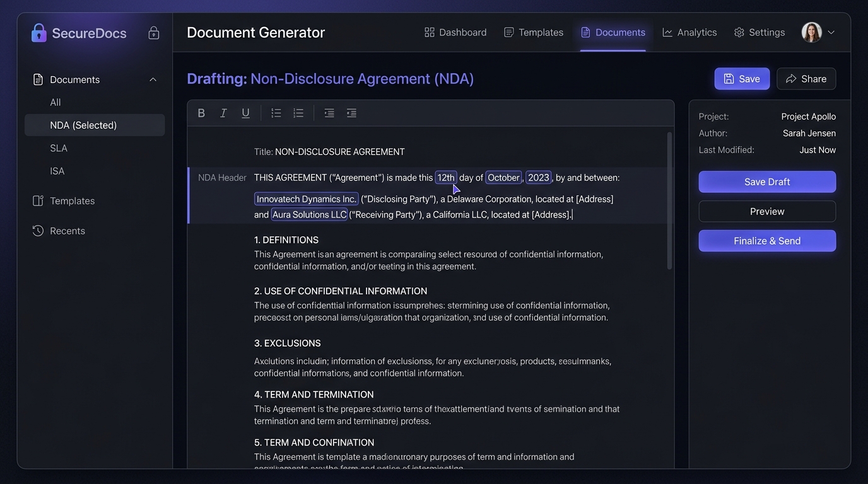Click the document editor scrollbar
This screenshot has width=868, height=484.
(669, 200)
